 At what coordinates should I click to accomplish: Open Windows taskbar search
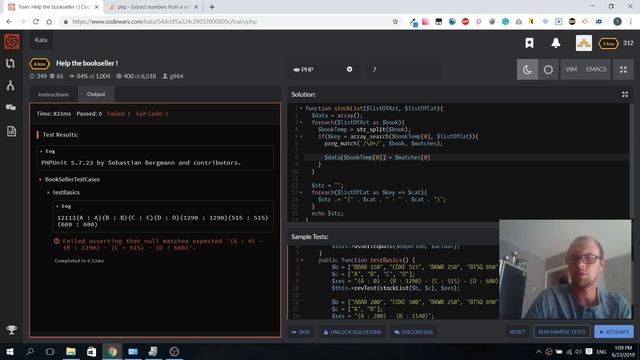point(30,351)
